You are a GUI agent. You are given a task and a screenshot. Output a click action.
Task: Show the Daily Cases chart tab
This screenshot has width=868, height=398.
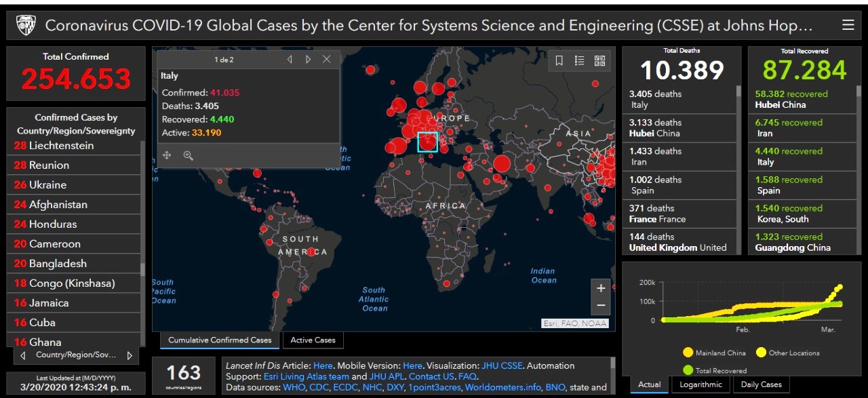tap(762, 384)
